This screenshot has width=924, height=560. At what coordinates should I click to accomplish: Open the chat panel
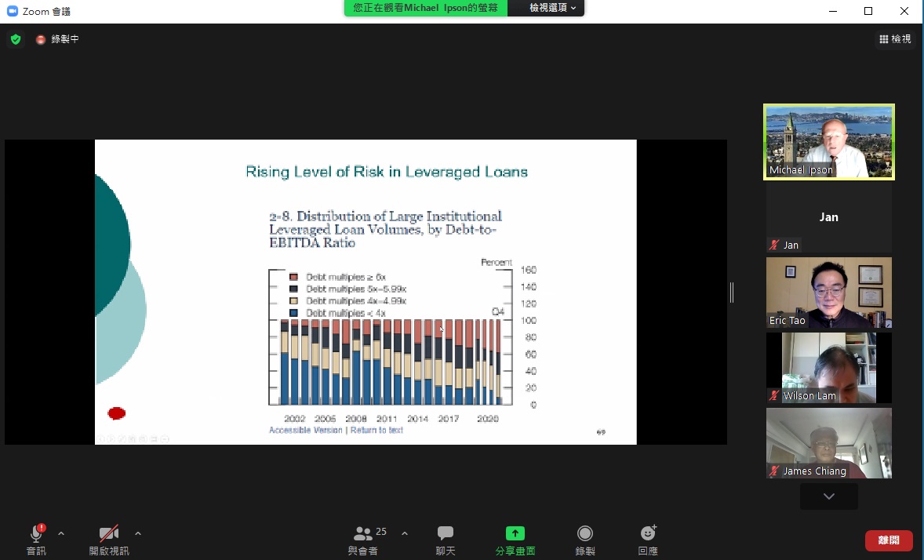tap(446, 534)
